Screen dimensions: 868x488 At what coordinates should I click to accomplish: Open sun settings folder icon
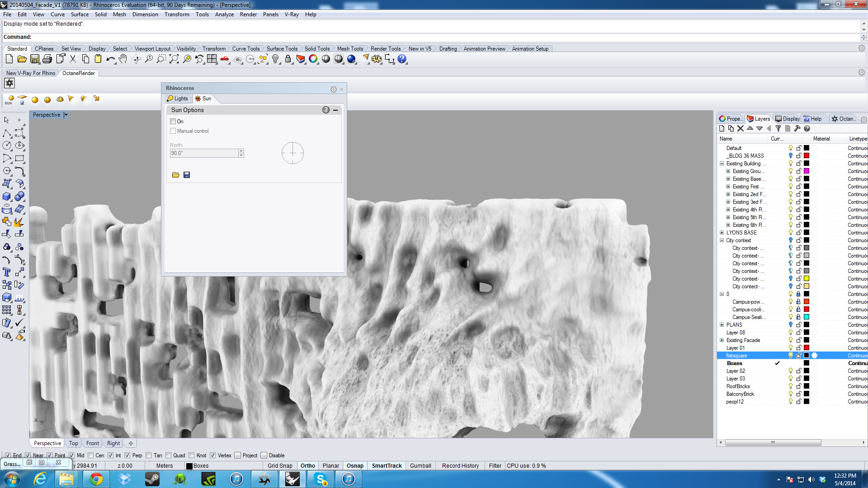click(x=175, y=175)
